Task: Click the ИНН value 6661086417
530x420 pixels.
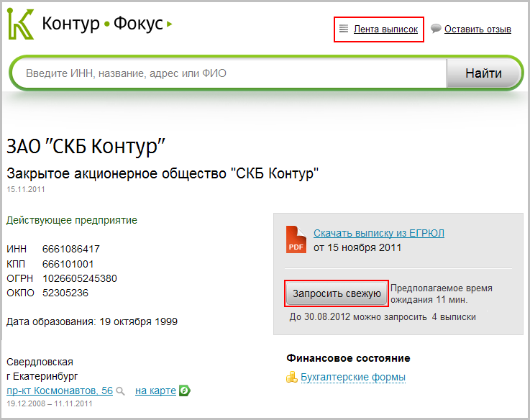Action: click(71, 249)
